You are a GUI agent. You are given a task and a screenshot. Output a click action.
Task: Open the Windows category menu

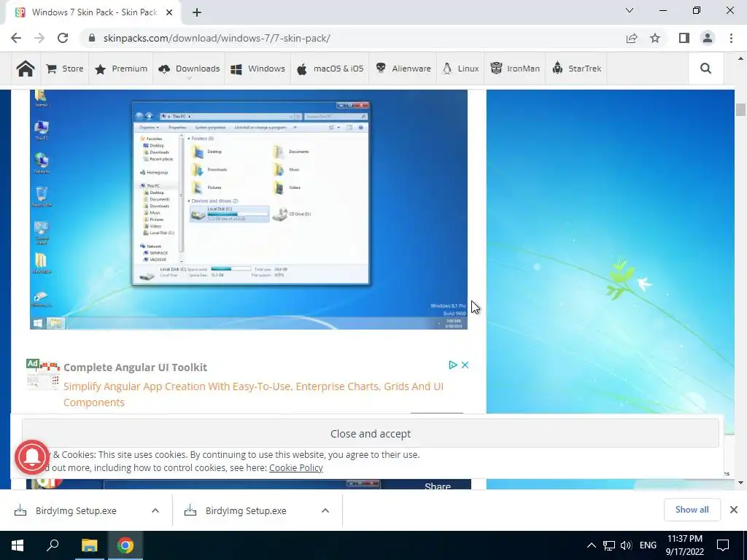(x=258, y=69)
